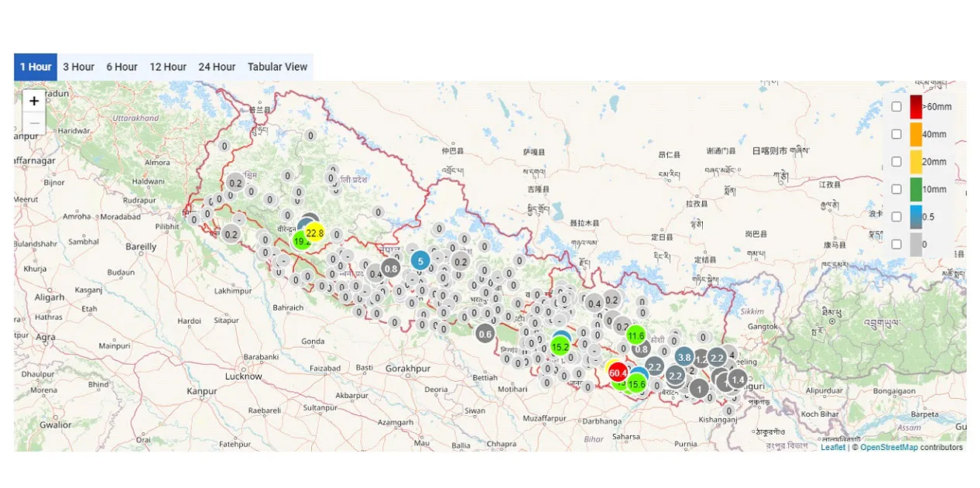Switch to Tabular View
The height and width of the screenshot is (488, 980).
277,67
